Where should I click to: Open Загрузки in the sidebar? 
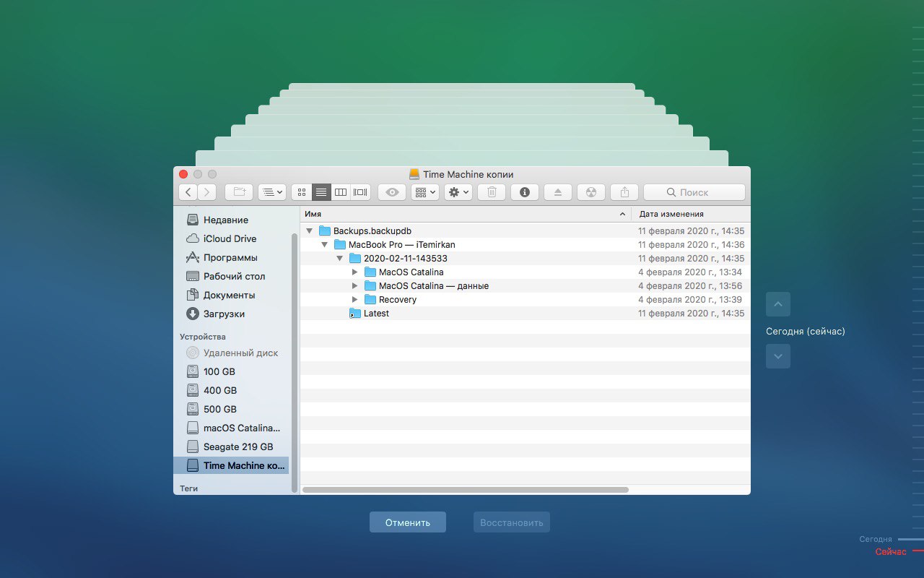(232, 314)
